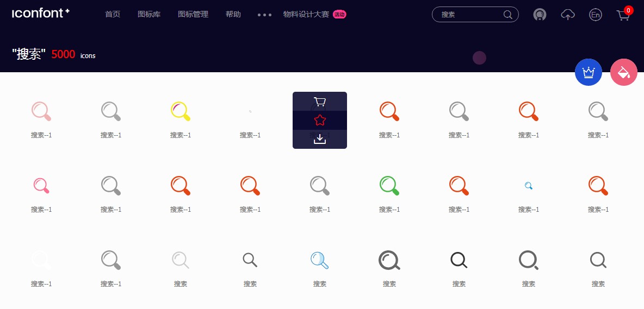This screenshot has height=309, width=644.
Task: Open the 物料设计大赛 link
Action: coord(306,14)
